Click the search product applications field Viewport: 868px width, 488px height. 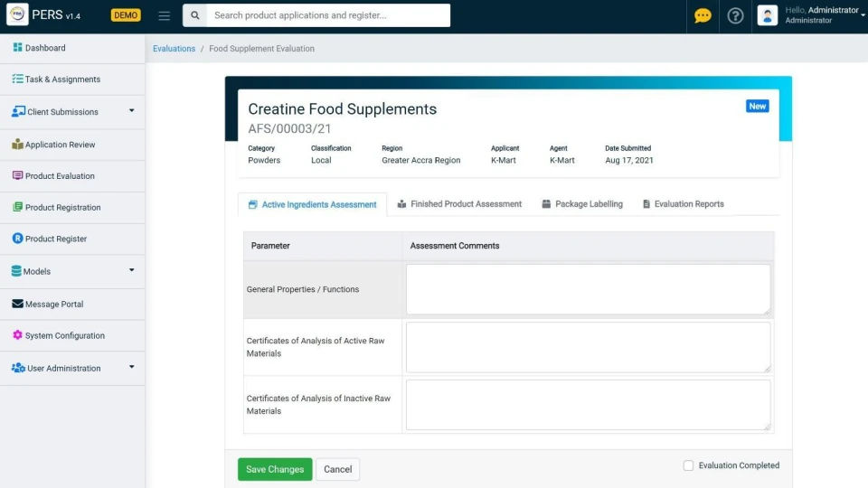pos(328,15)
